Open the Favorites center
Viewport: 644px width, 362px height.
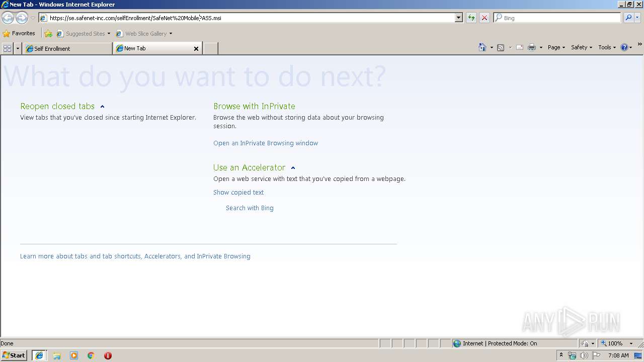click(19, 34)
